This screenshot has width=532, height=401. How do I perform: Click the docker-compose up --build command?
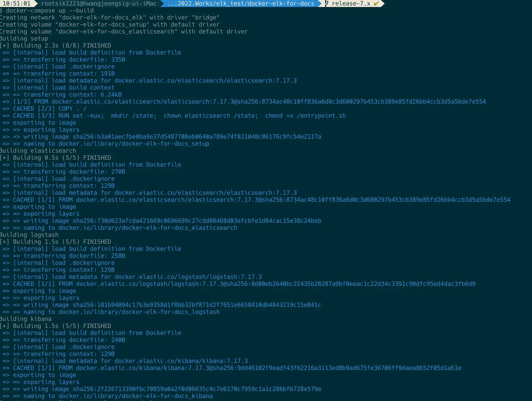pyautogui.click(x=50, y=11)
